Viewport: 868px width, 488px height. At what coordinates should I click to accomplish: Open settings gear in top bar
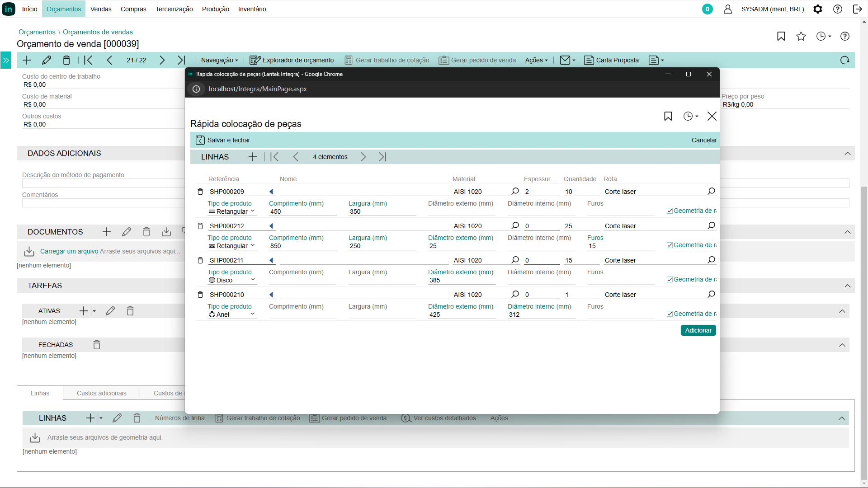[818, 9]
